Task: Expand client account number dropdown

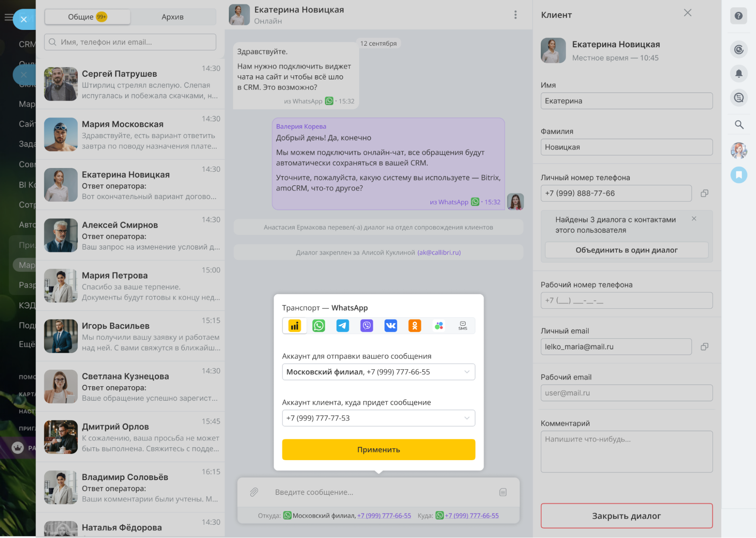Action: [378, 418]
